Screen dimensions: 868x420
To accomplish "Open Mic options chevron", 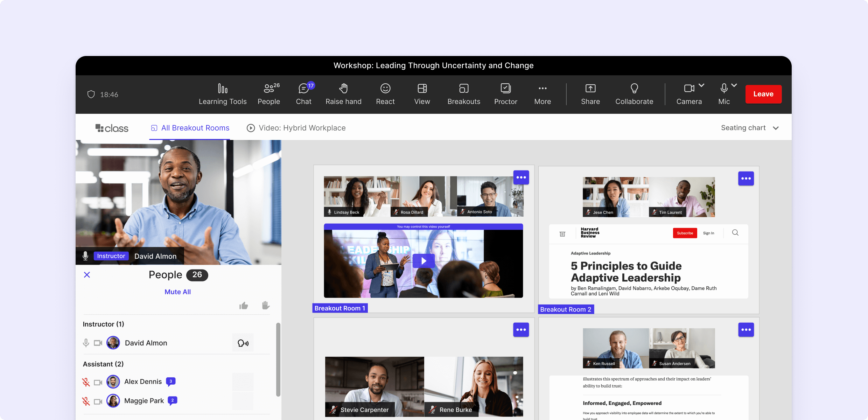I will (x=734, y=85).
